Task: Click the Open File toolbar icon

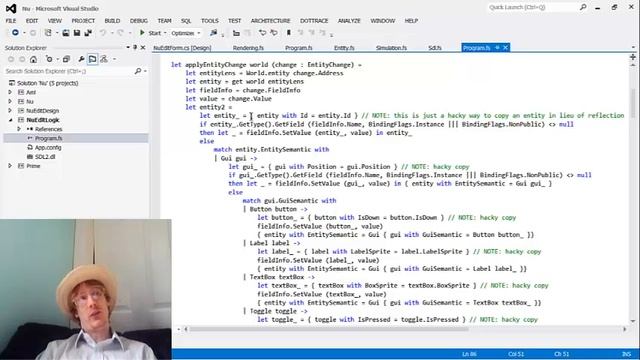Action: click(x=66, y=33)
